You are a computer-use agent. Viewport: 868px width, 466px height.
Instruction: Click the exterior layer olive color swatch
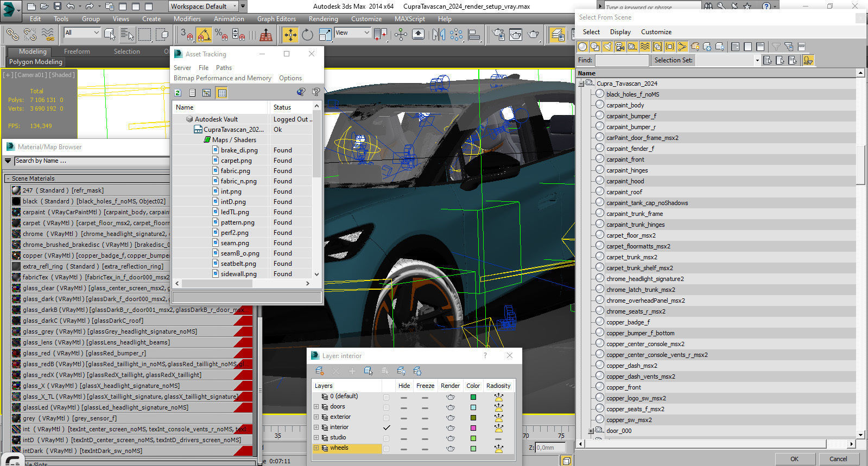tap(473, 418)
